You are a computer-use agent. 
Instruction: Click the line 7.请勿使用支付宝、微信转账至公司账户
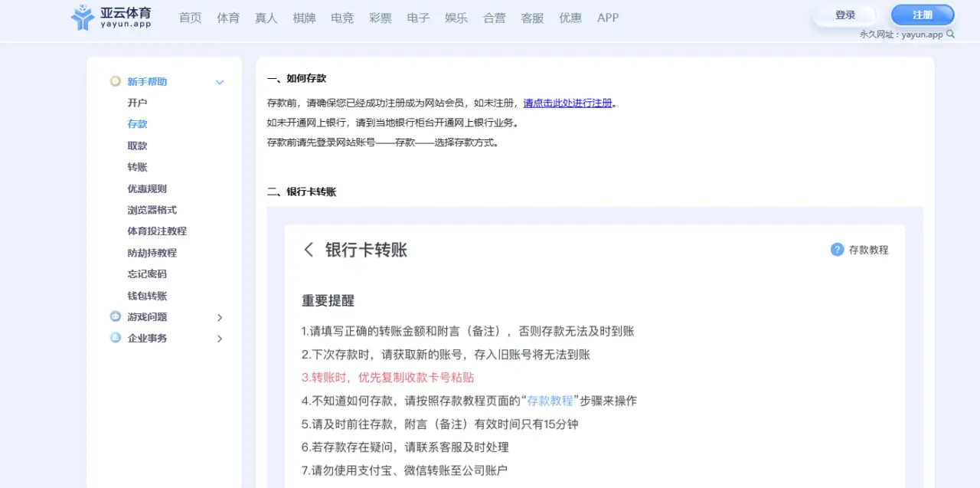pyautogui.click(x=404, y=470)
